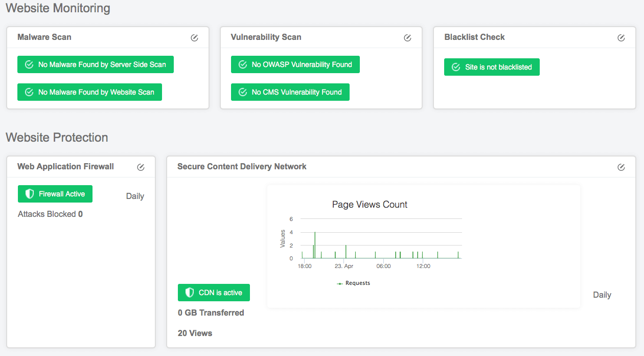Refresh the Malware Scan panel
The image size is (644, 356).
pos(194,37)
